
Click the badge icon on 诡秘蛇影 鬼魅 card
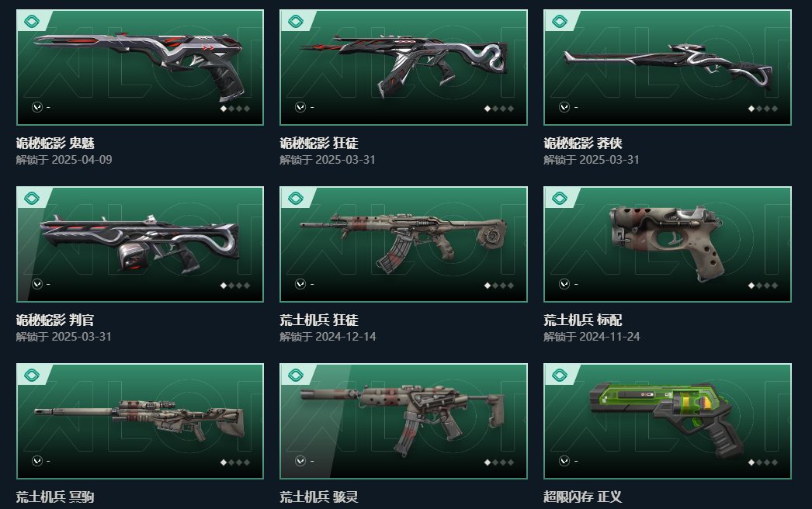(32, 21)
